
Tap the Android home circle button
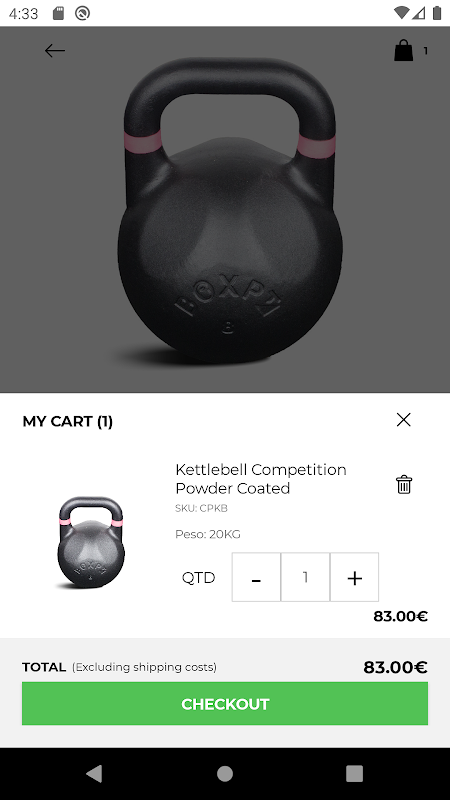pyautogui.click(x=225, y=773)
